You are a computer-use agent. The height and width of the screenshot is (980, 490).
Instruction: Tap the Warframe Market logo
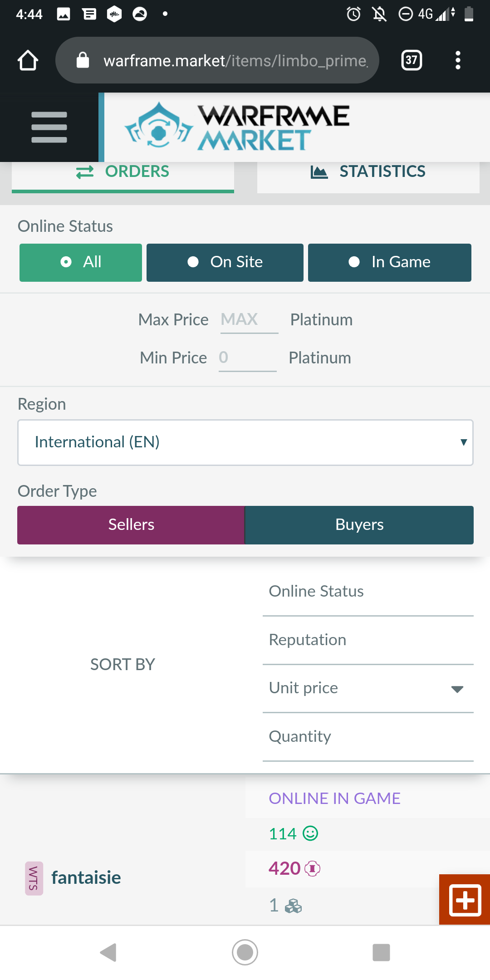[x=237, y=127]
